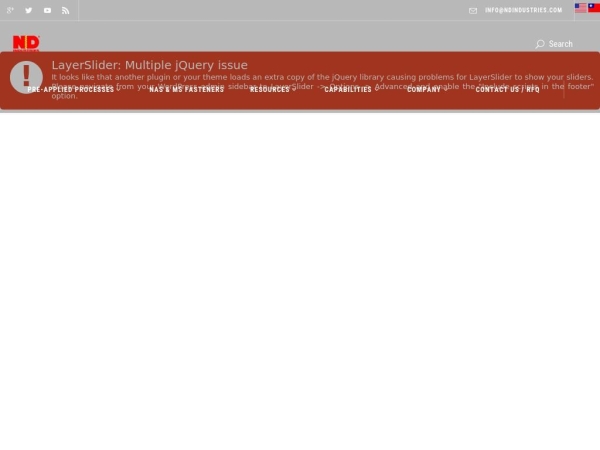Click the magnifier search icon
600x450 pixels.
tap(540, 44)
